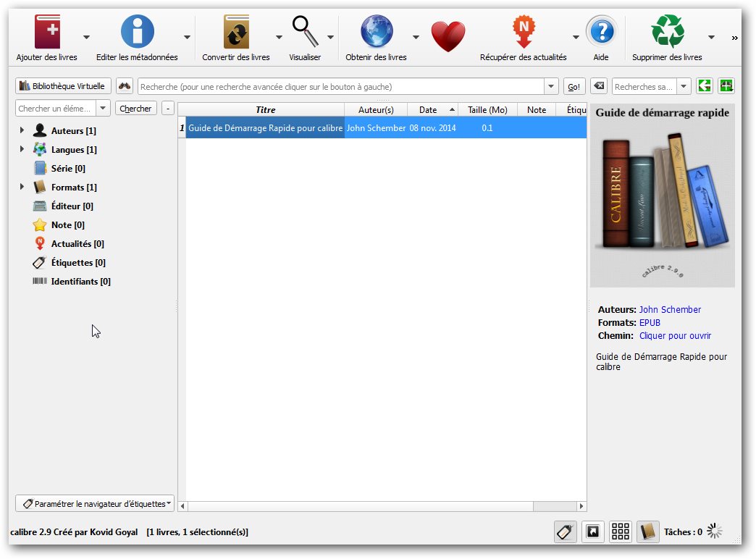Click Supprimer des livres recycle icon

[x=667, y=33]
